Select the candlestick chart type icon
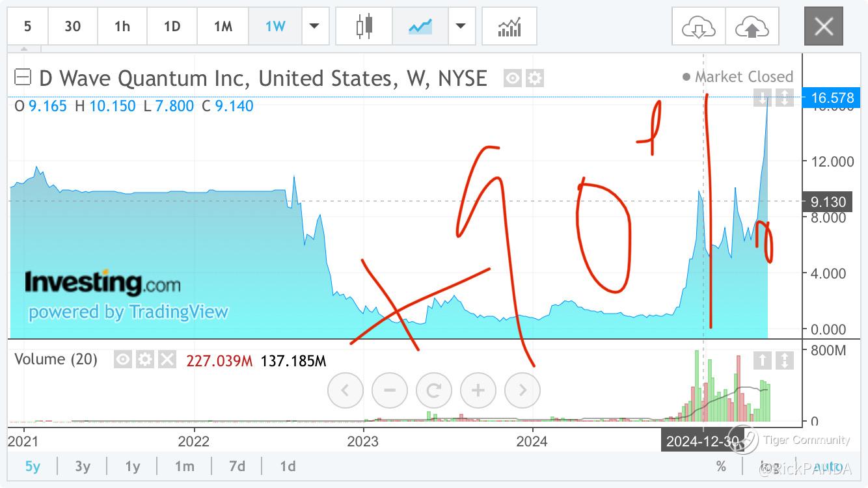868x488 pixels. [x=364, y=27]
